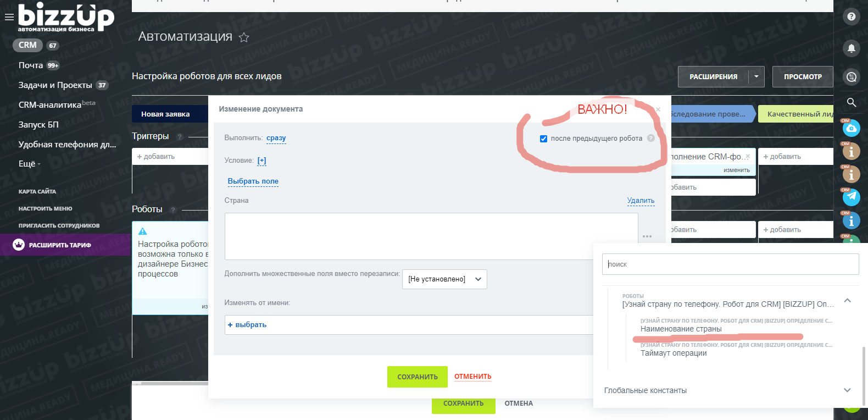Viewport: 868px width, 420px height.
Task: Open the chat feed icon in right sidebar
Action: 851,77
